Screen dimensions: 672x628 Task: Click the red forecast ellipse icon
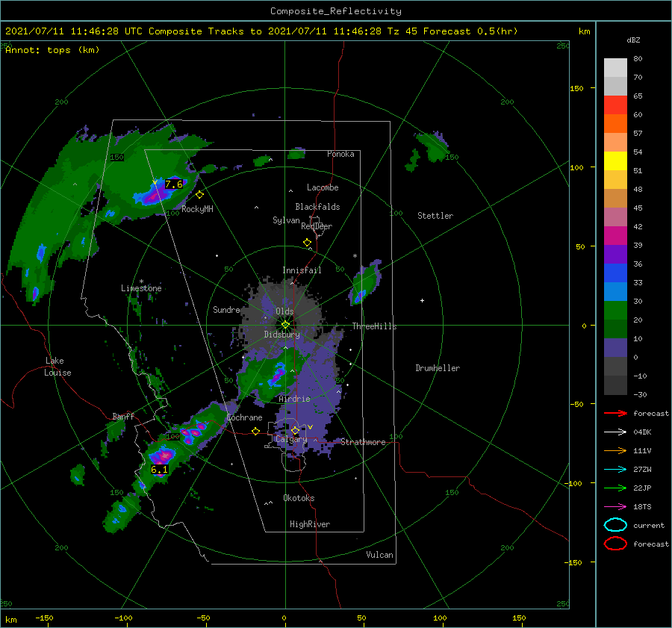click(615, 544)
